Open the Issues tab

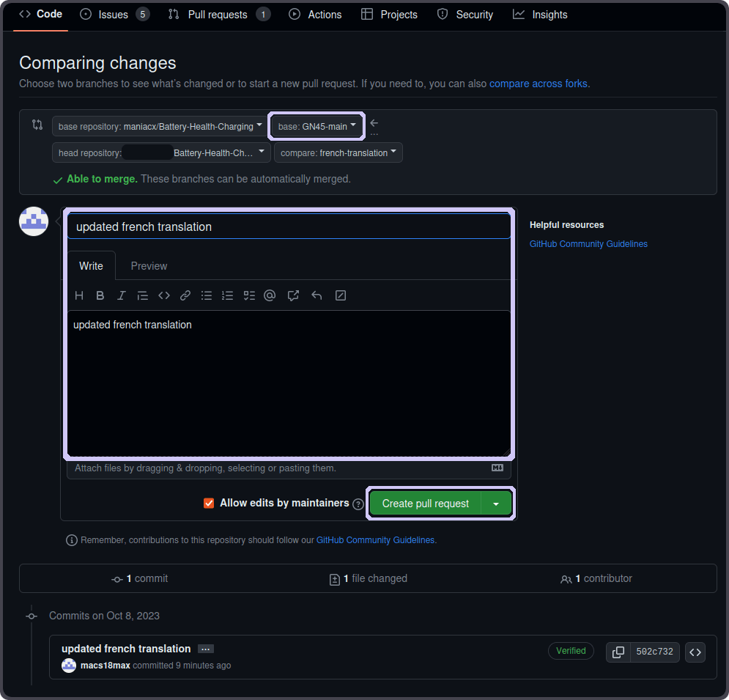click(115, 15)
